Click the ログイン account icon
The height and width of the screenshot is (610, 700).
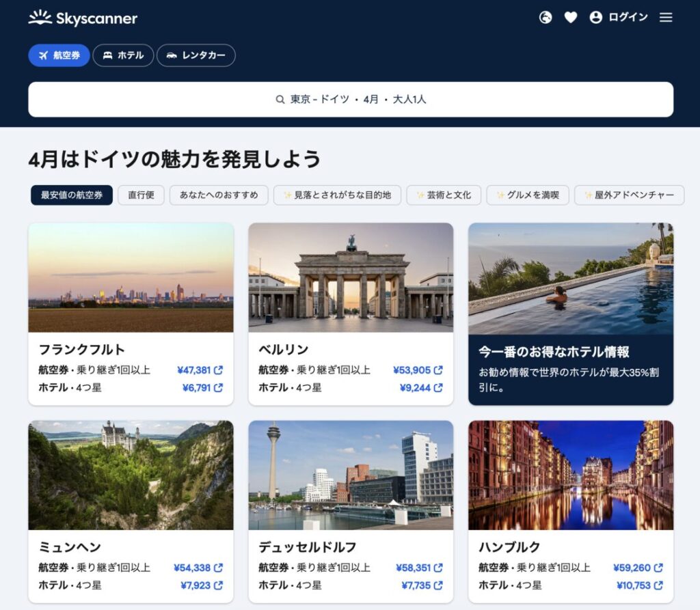click(596, 18)
